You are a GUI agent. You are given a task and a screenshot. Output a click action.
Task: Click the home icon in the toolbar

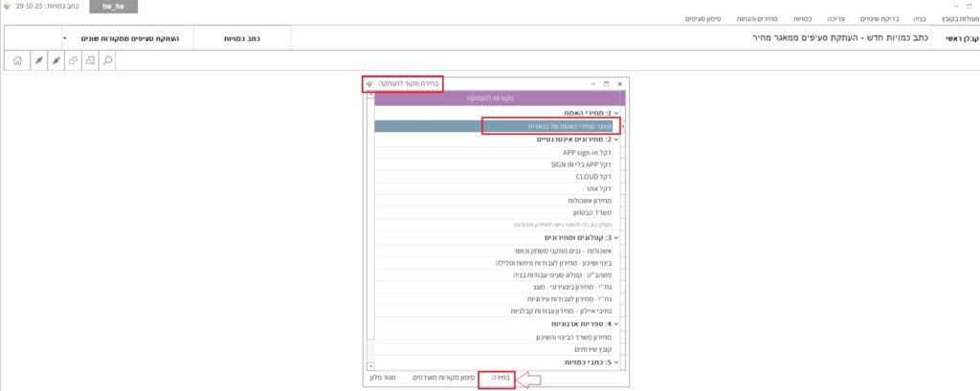16,60
